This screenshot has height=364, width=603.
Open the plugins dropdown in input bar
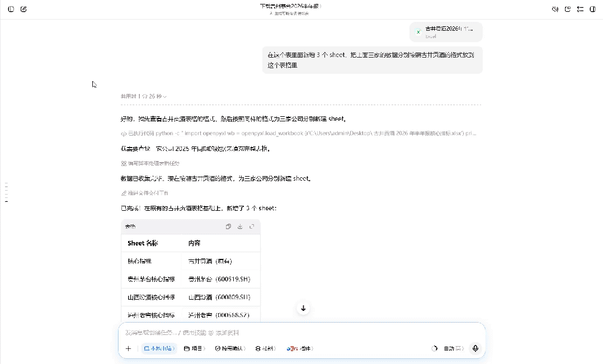(300, 349)
